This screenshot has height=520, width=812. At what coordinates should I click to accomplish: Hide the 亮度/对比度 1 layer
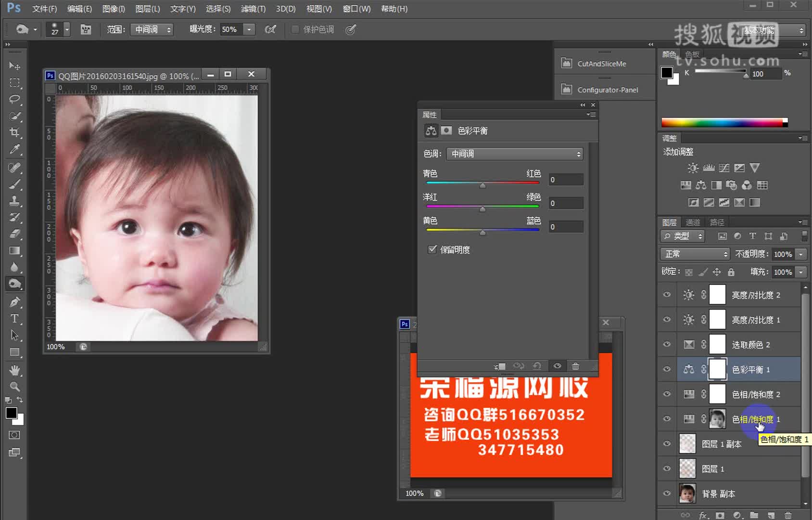click(667, 320)
